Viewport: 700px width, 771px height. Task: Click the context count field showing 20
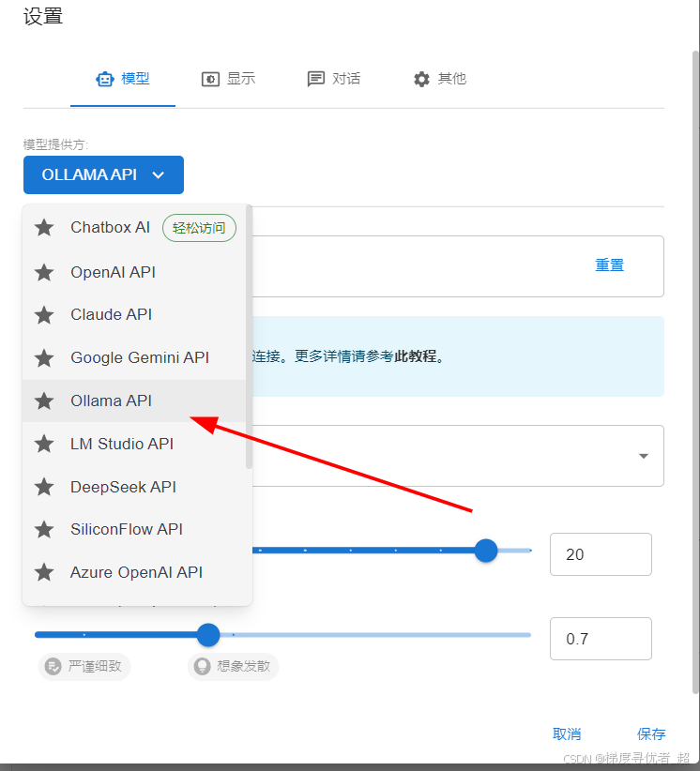[601, 554]
